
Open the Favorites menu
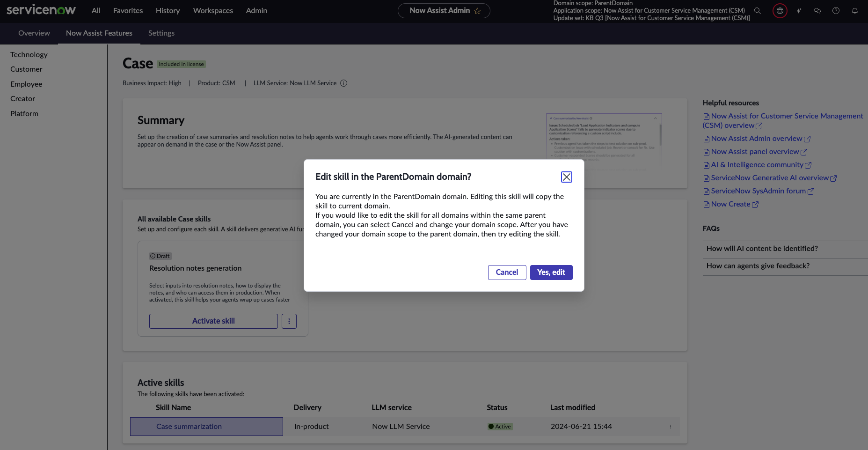coord(128,11)
